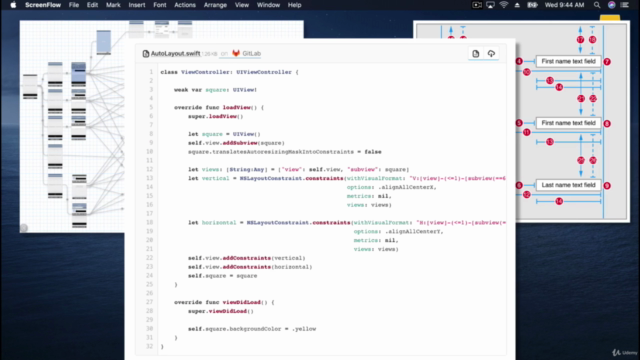Viewport: 640px width, 360px height.
Task: Click line number 1 in code gutter
Action: 151,72
